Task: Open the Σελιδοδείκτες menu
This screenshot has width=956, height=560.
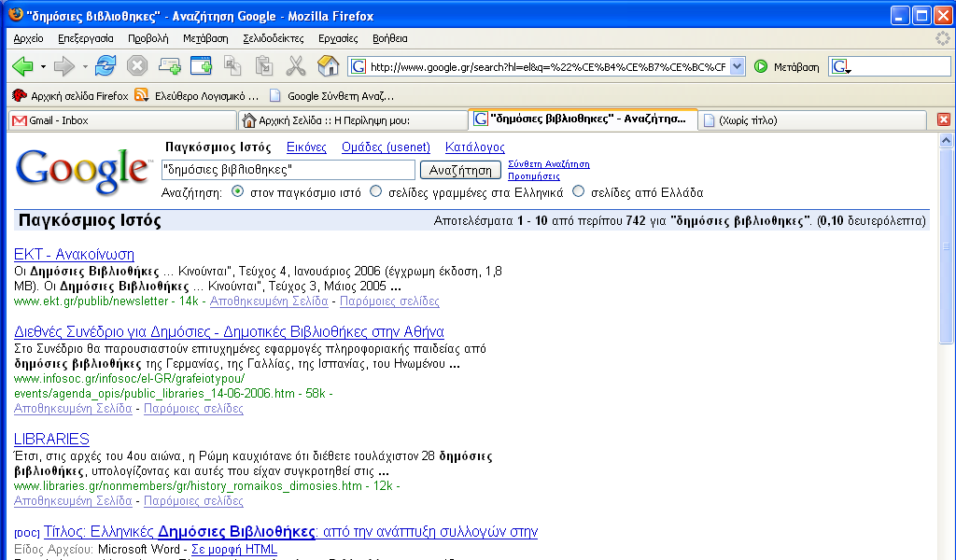Action: pos(274,38)
